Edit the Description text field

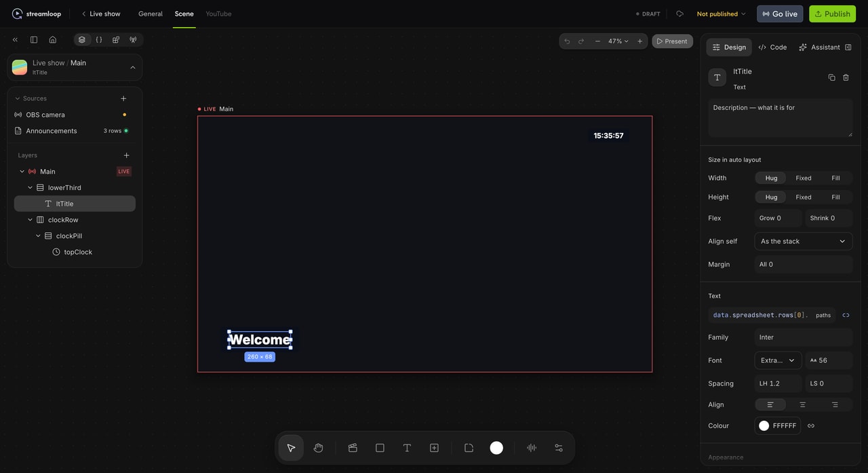tap(780, 117)
